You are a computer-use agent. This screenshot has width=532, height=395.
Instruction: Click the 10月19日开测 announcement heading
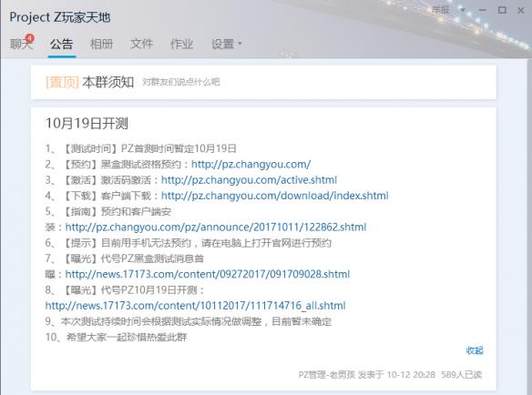coord(87,123)
